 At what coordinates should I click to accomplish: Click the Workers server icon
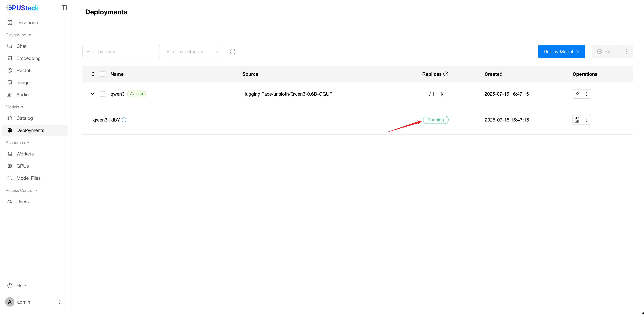10,154
